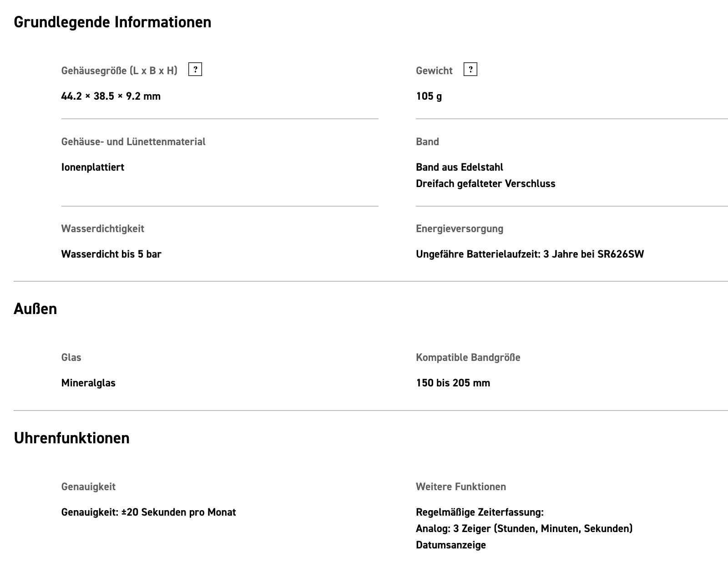
Task: Select the Dreifach gefalteter Verschluss text
Action: point(485,183)
